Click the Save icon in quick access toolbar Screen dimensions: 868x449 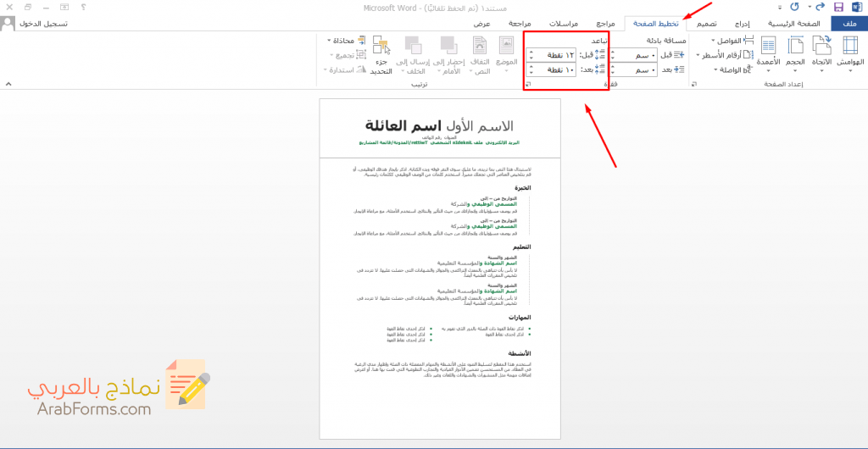click(x=837, y=7)
